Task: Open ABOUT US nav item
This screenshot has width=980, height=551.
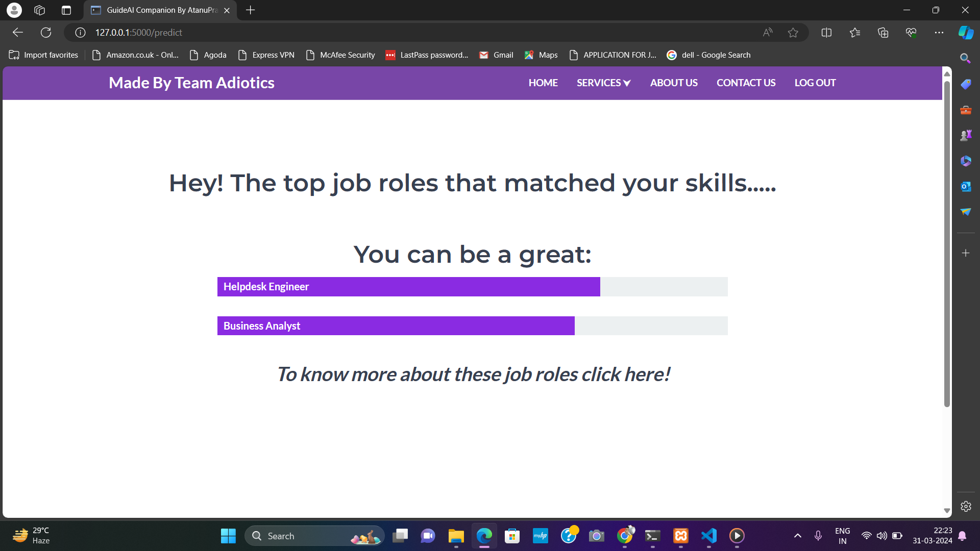Action: point(673,83)
